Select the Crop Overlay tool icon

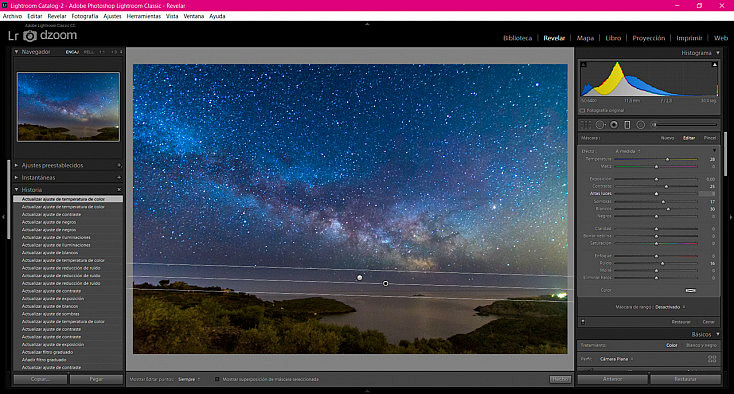click(x=586, y=124)
